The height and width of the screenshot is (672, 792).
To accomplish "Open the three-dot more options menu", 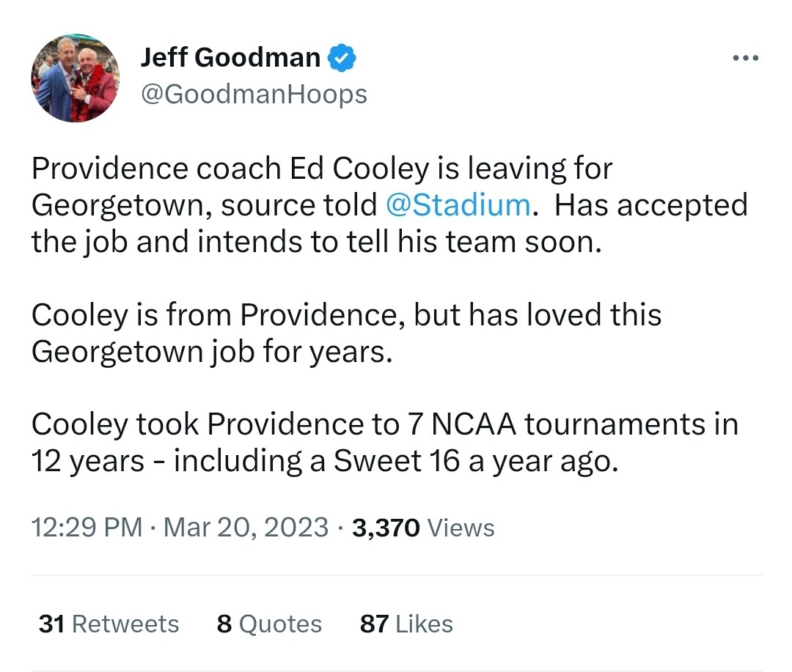I will [x=745, y=59].
